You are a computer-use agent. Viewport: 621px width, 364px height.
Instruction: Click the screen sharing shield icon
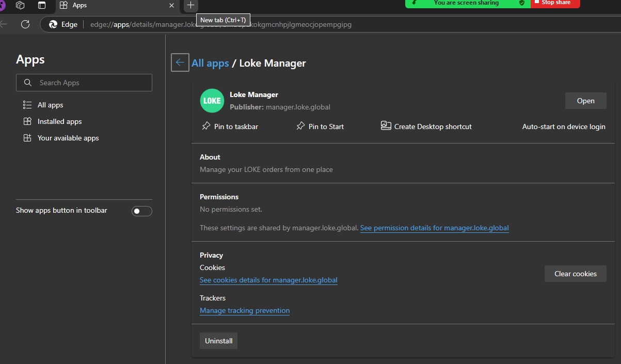click(x=521, y=3)
